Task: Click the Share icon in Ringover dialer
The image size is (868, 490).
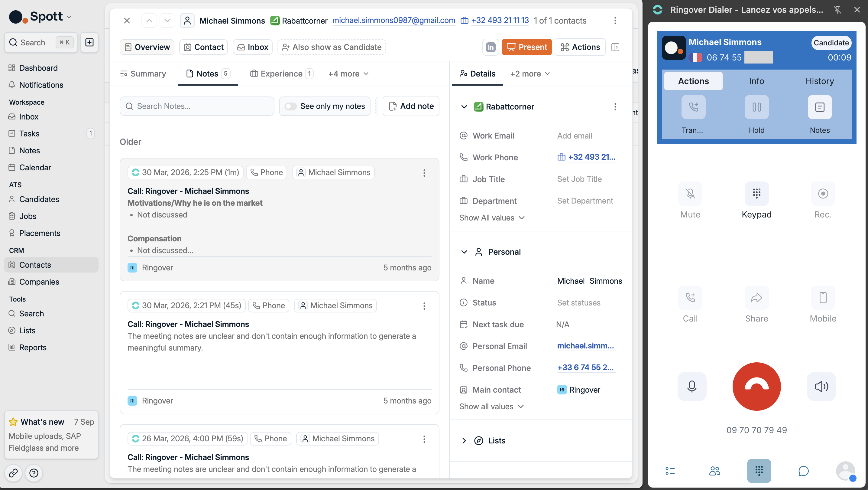Action: (x=756, y=298)
